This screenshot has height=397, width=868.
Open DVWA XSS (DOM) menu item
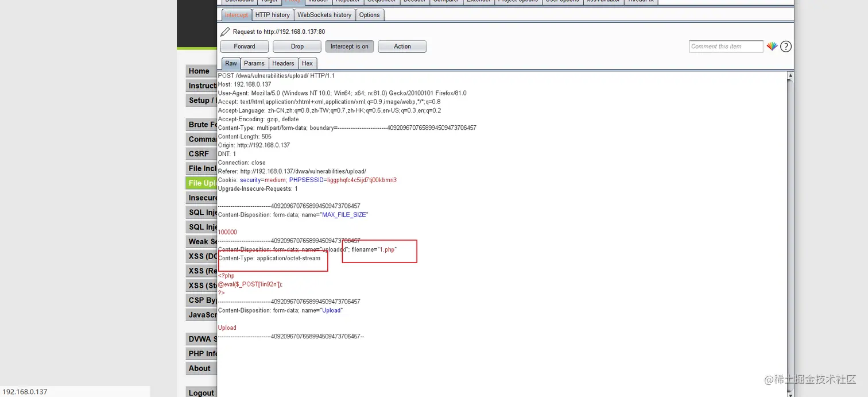click(201, 256)
